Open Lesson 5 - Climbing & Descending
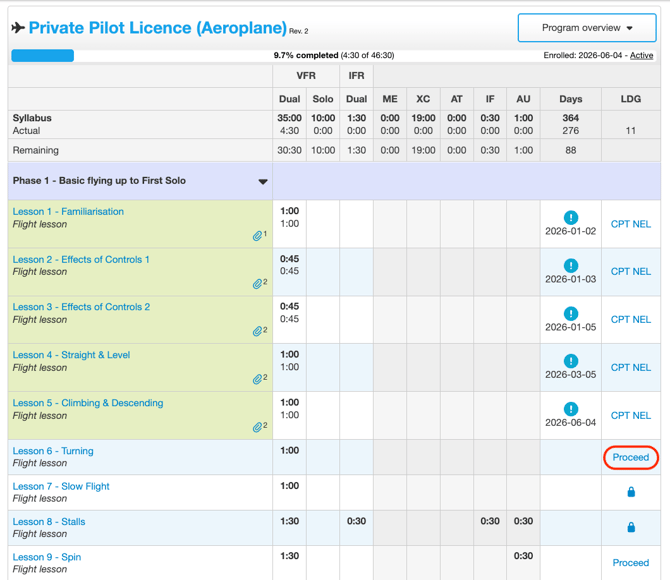Viewport: 670px width, 580px height. (88, 403)
